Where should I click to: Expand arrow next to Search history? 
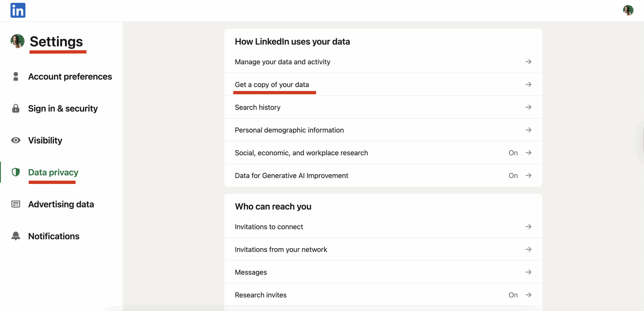pos(528,107)
